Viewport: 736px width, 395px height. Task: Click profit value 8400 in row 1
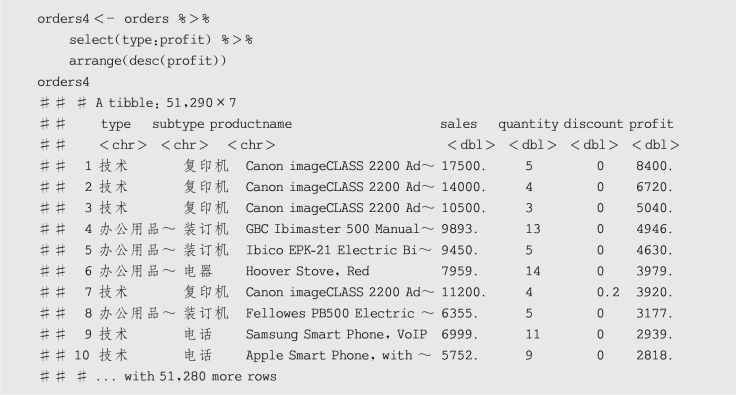(654, 166)
